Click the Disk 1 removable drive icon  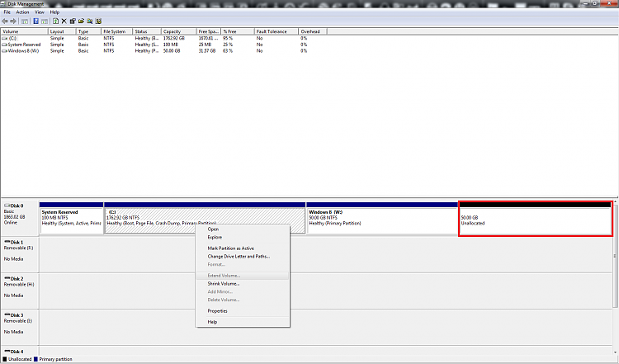tap(7, 242)
